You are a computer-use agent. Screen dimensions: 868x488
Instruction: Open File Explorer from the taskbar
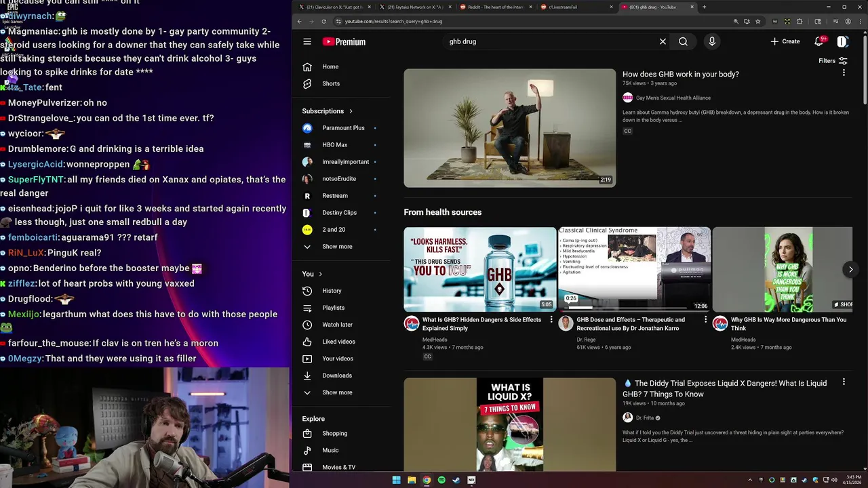point(412,480)
